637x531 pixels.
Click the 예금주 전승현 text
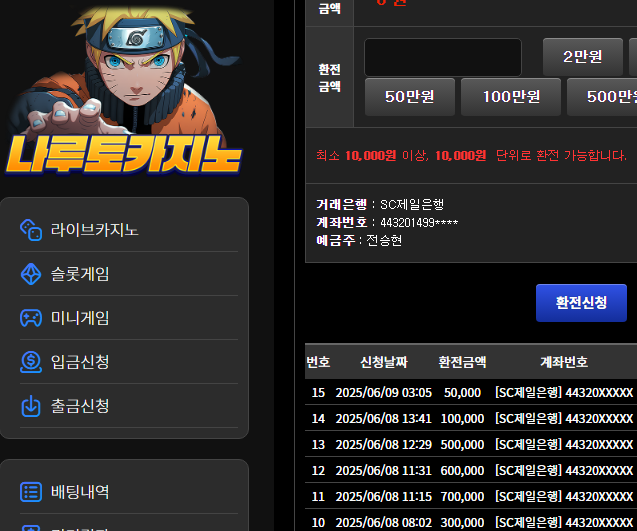pos(359,241)
